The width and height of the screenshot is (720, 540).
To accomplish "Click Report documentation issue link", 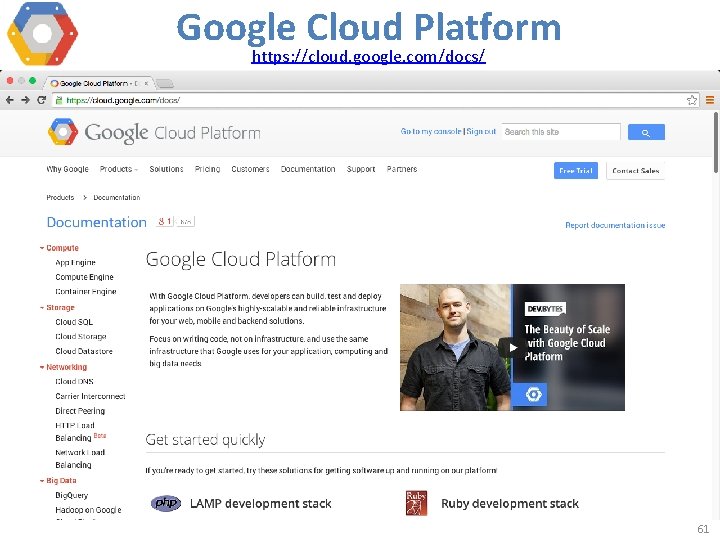I will [615, 225].
